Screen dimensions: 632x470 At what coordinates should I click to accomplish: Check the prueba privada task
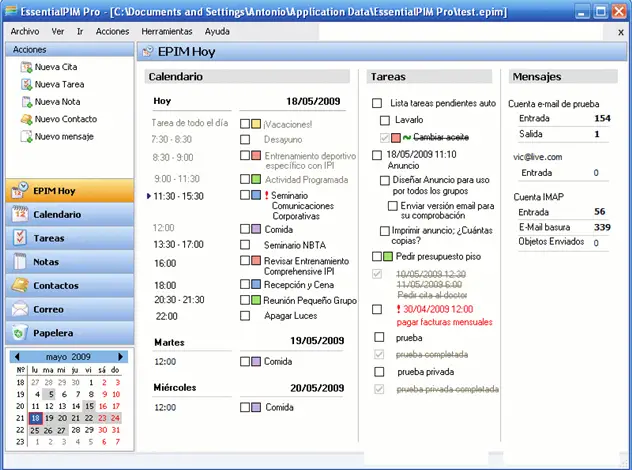pyautogui.click(x=379, y=372)
